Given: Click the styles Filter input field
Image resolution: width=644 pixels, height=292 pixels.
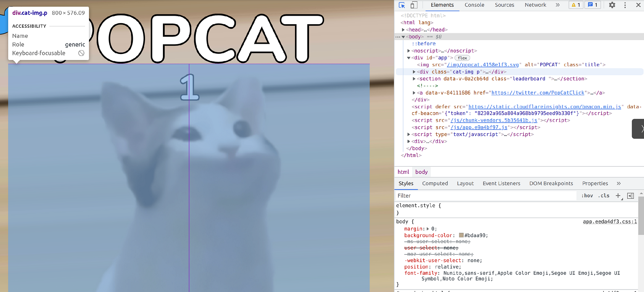Looking at the screenshot, I should pos(486,196).
